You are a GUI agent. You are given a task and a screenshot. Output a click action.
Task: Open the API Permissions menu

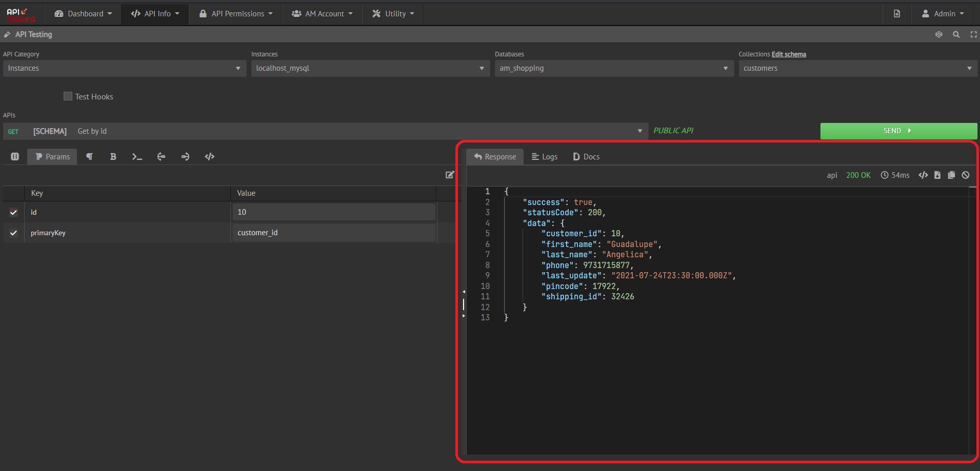pyautogui.click(x=236, y=14)
